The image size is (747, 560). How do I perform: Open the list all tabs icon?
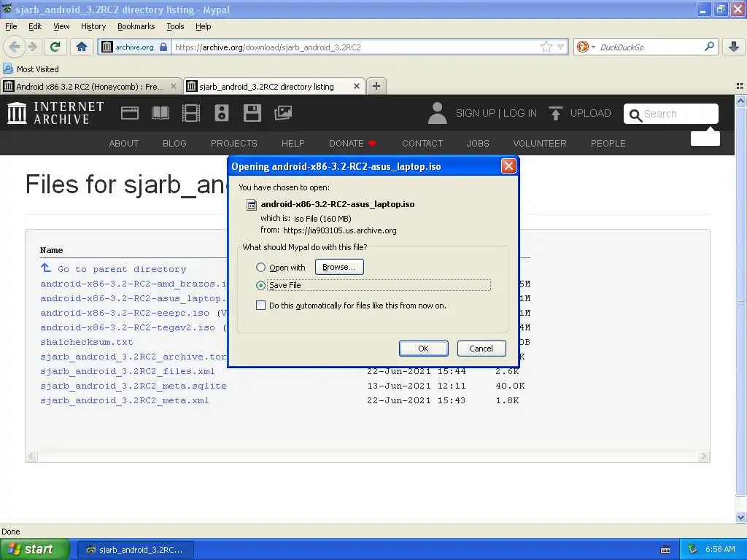point(740,86)
